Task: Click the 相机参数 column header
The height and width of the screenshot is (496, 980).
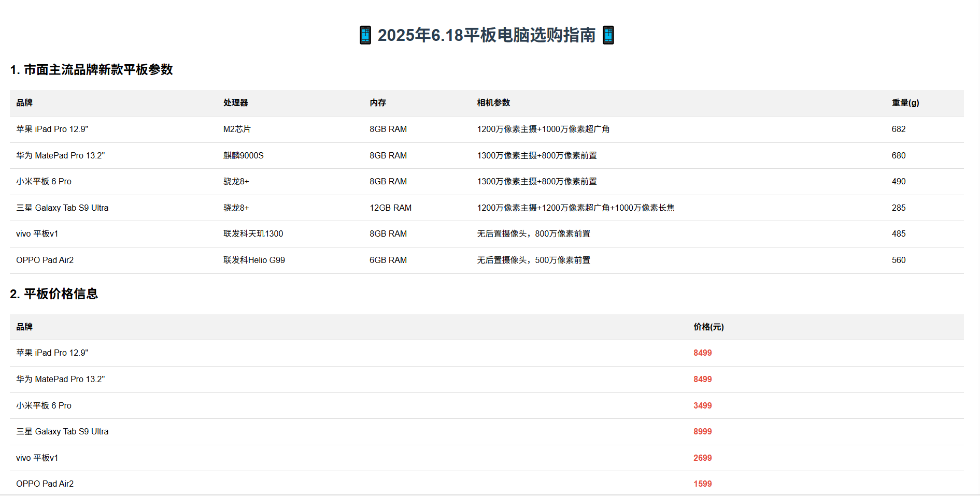Action: [493, 103]
